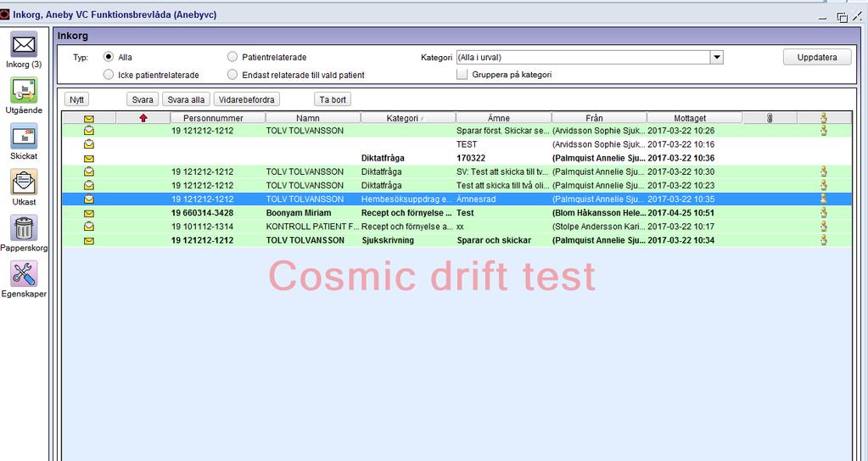Click envelope icon of Boonyam Miriam row
This screenshot has width=868, height=461.
(x=88, y=213)
